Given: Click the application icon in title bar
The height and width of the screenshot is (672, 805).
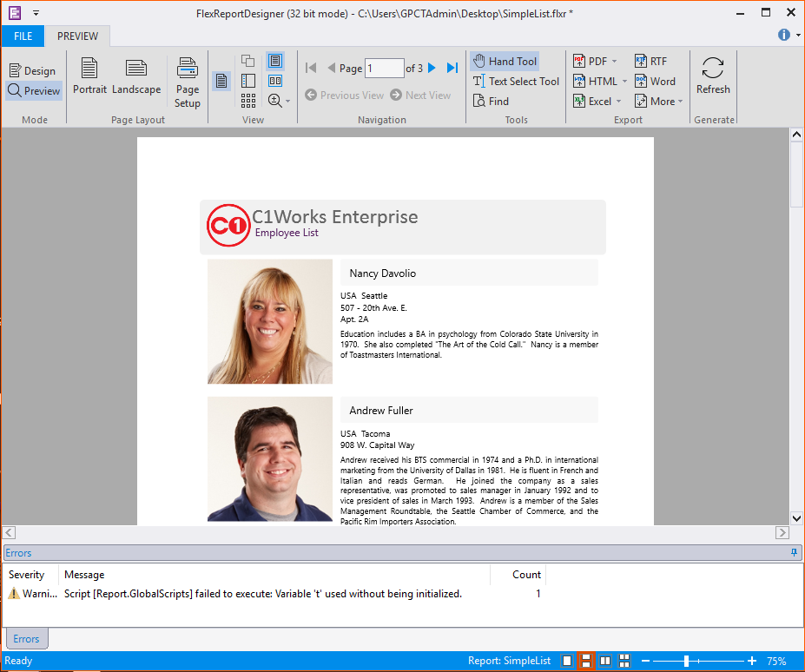Looking at the screenshot, I should click(15, 13).
